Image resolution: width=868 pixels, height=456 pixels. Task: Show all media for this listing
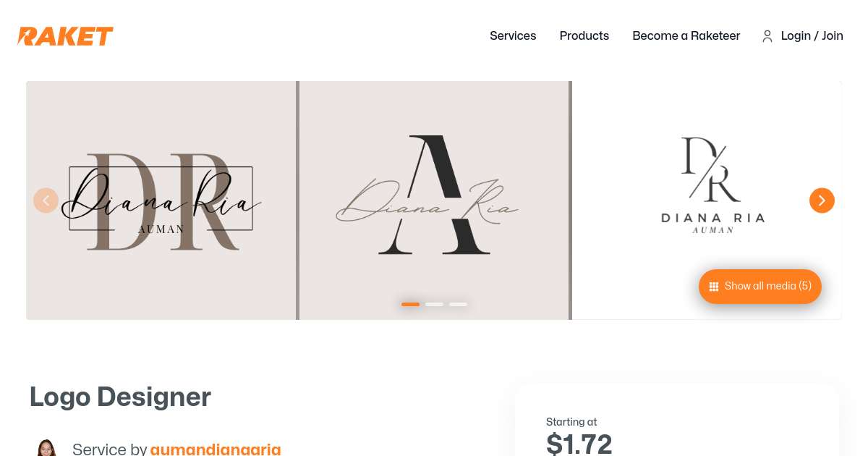(759, 286)
